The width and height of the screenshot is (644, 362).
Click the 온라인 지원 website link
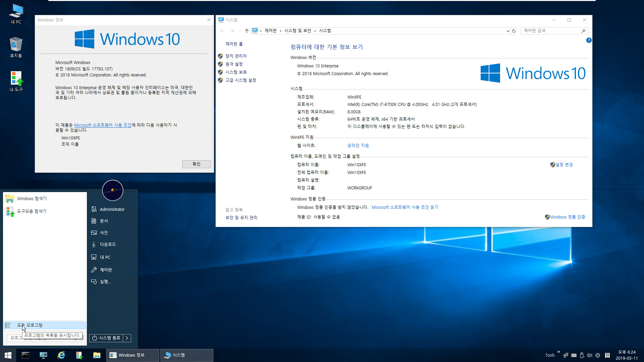click(x=358, y=145)
